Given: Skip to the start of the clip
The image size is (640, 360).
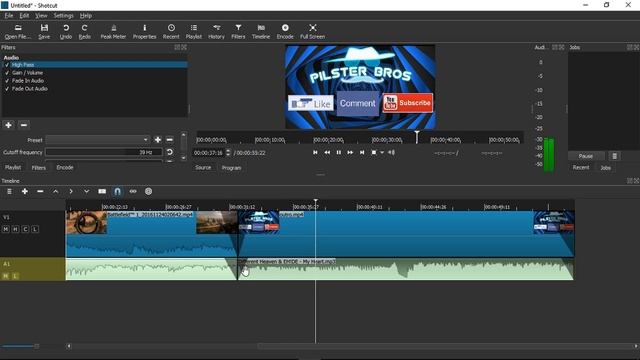Looking at the screenshot, I should (315, 152).
